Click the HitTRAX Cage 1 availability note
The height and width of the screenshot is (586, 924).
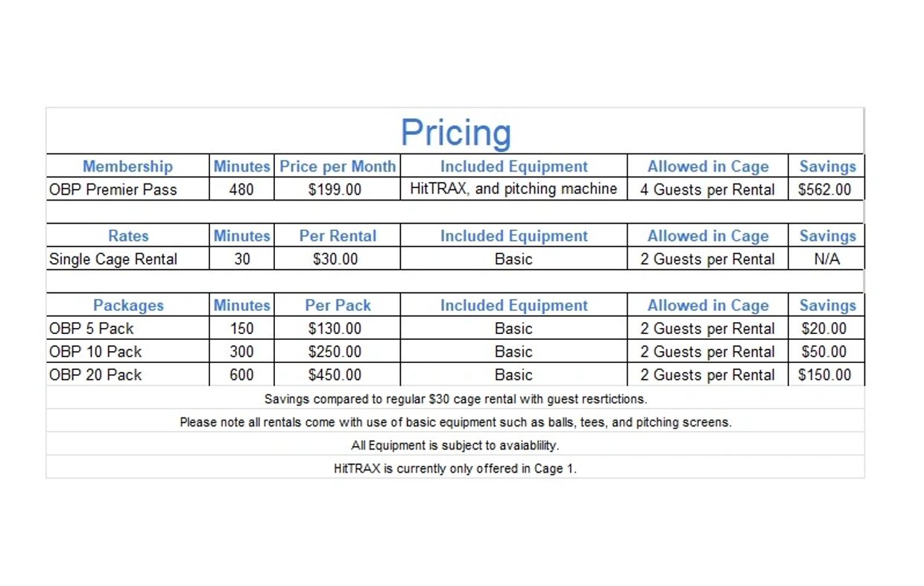455,469
